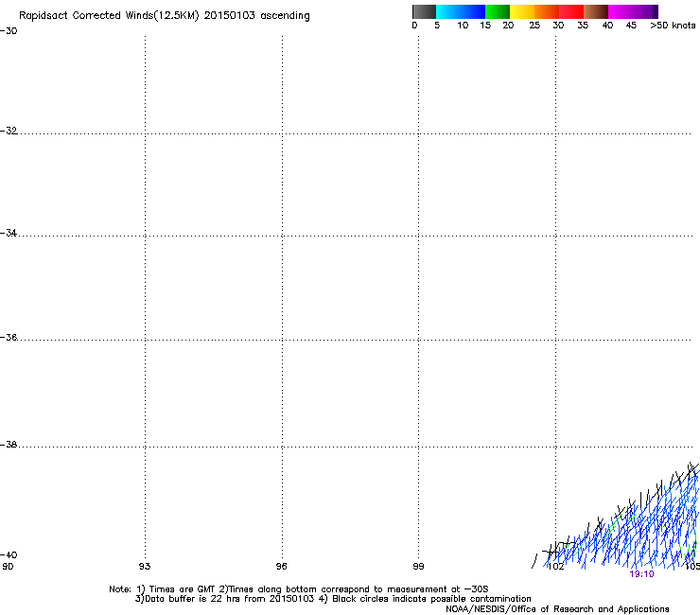The image size is (700, 615).
Task: Click the latitude label -30
Action: (x=9, y=31)
